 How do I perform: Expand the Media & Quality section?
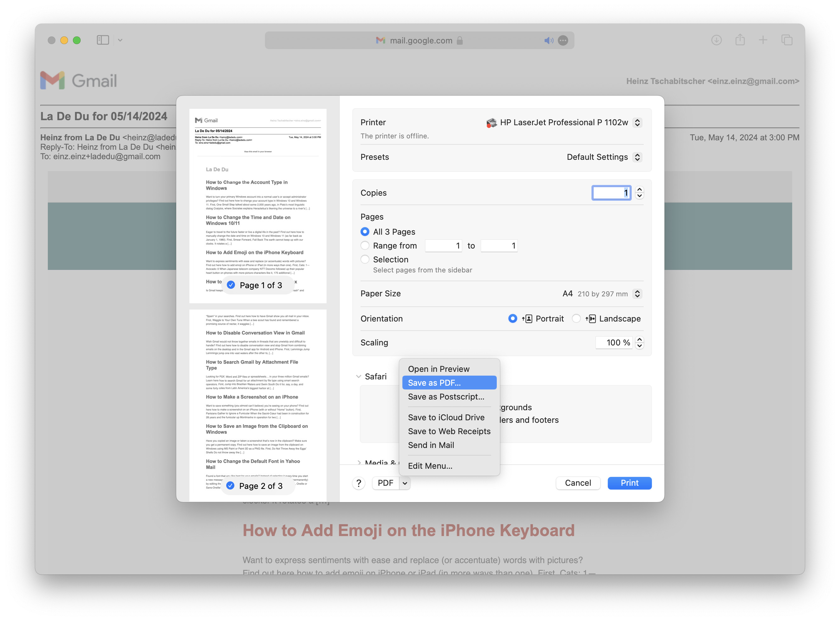(359, 462)
